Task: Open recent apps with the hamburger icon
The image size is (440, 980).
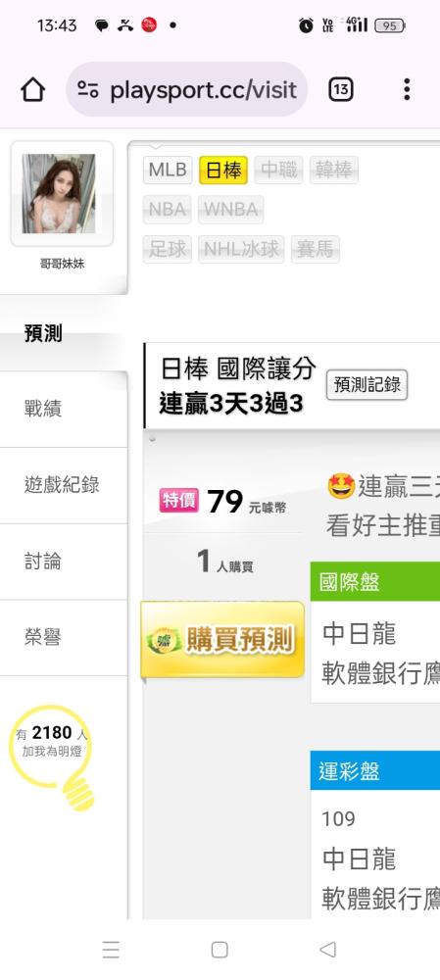Action: click(111, 950)
